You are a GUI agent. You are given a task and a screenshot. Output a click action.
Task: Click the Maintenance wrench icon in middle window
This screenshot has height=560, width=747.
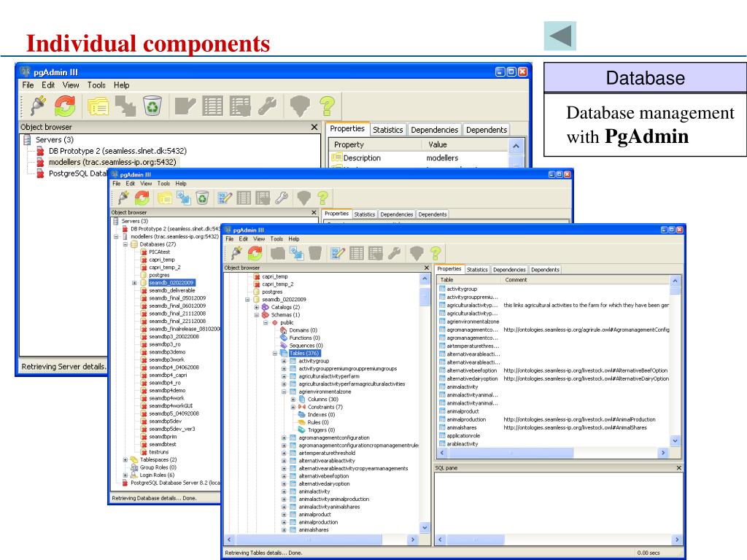click(x=282, y=198)
